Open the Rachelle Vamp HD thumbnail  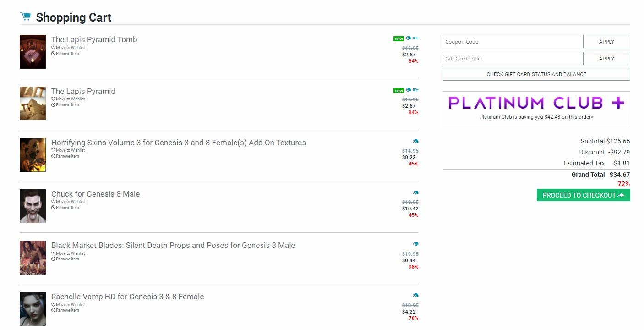click(x=33, y=309)
